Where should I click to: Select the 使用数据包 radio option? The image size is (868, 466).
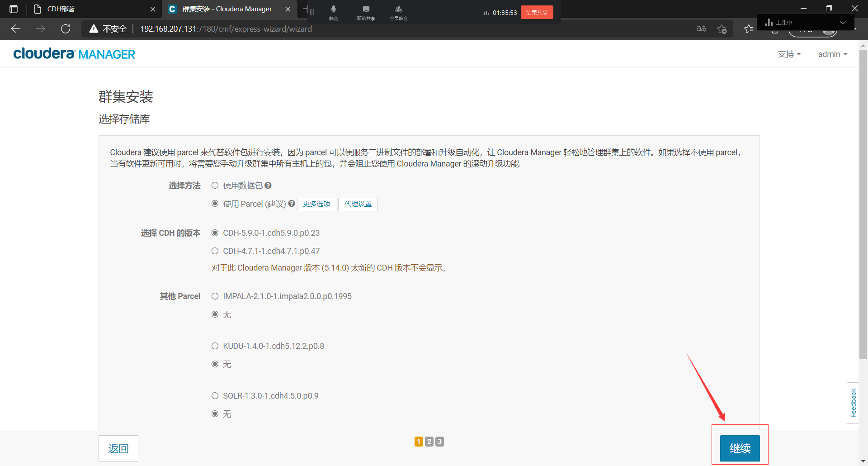click(x=215, y=185)
